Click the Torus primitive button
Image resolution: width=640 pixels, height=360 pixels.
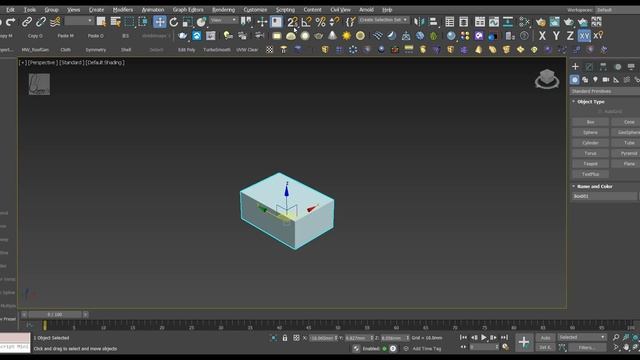pos(590,153)
